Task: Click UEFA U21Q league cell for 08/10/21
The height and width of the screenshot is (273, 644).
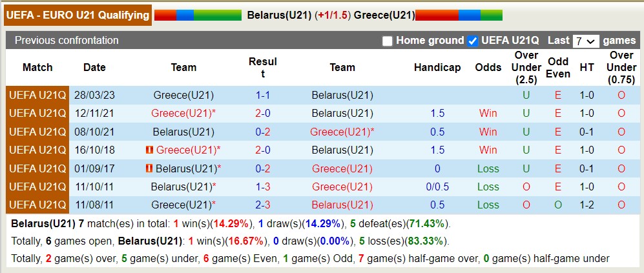Action: (37, 132)
